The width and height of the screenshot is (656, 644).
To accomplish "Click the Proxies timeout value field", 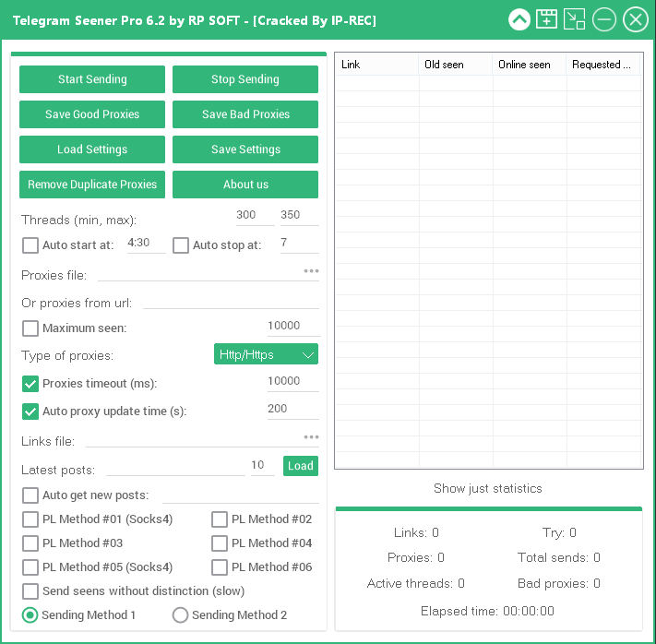I will point(292,382).
